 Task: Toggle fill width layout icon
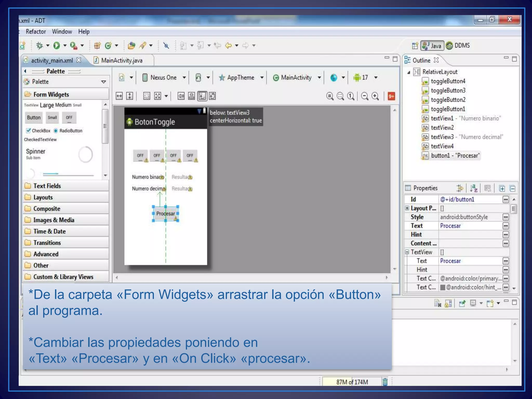click(119, 96)
